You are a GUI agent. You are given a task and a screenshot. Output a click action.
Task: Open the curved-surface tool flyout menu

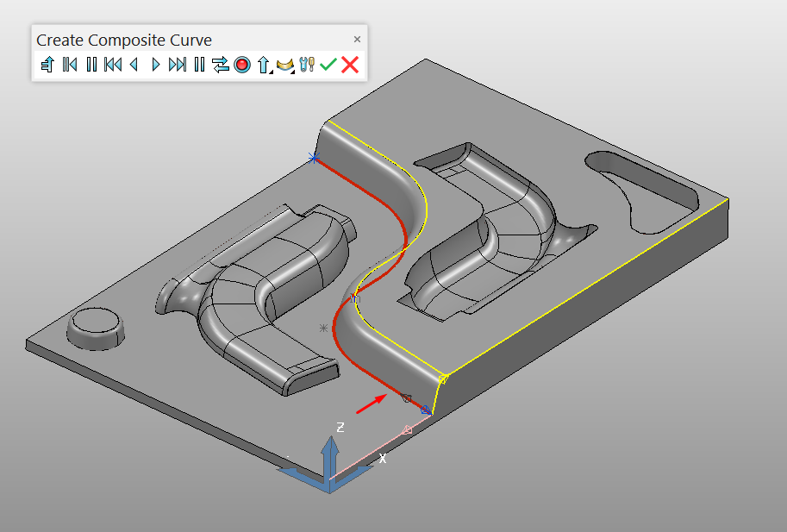click(x=285, y=64)
